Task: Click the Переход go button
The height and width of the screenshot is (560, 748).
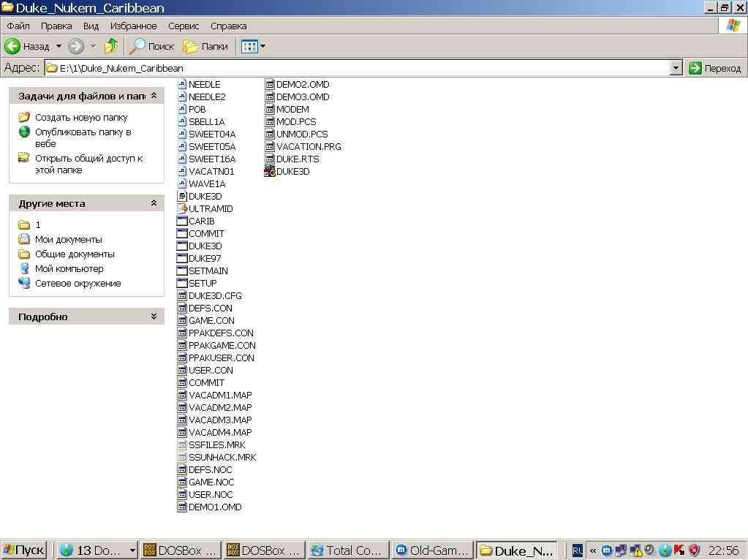Action: [x=714, y=68]
